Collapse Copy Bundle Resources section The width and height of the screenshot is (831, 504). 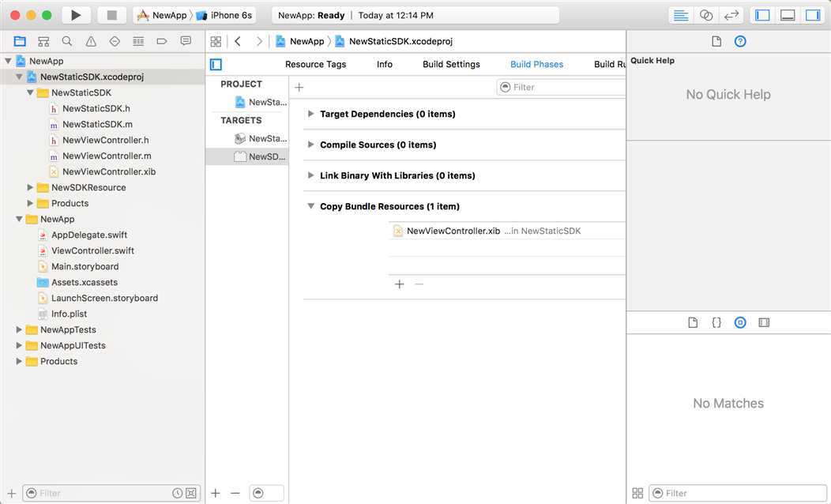(311, 206)
